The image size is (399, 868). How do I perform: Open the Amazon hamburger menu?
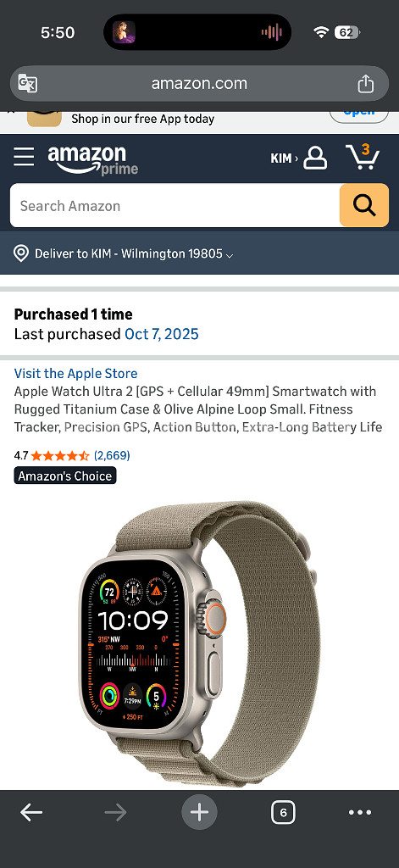tap(24, 157)
